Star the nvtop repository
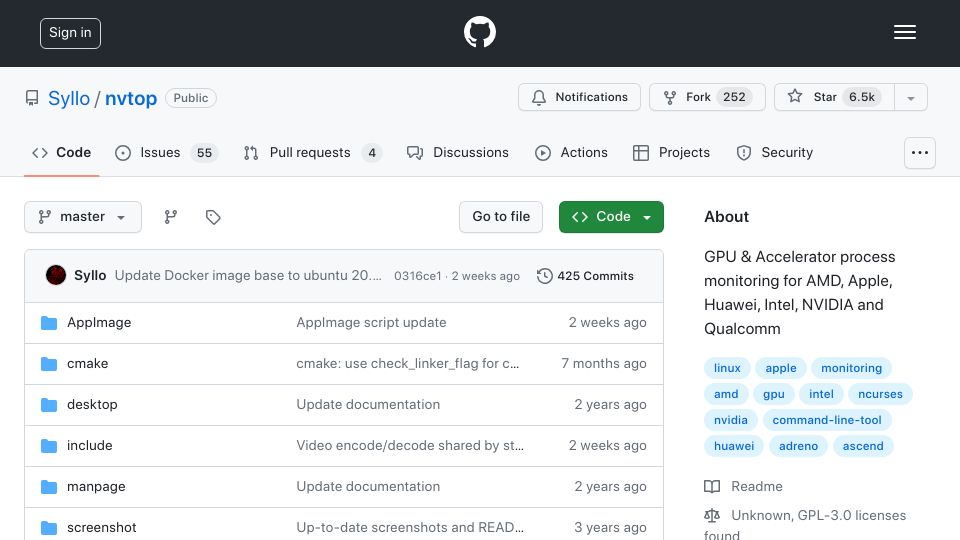960x540 pixels. pos(834,97)
